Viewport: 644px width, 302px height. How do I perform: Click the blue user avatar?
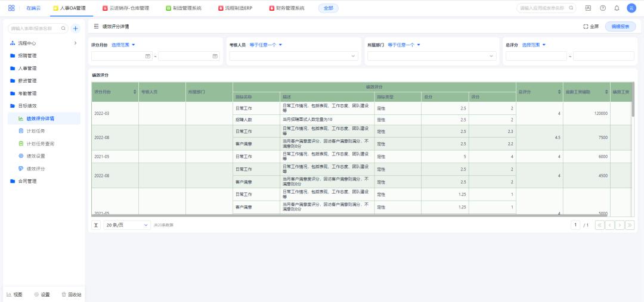631,8
